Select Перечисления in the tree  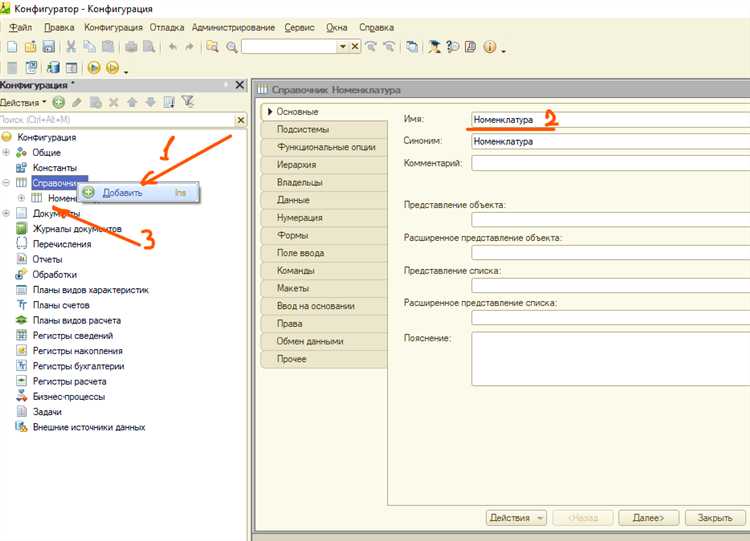62,244
